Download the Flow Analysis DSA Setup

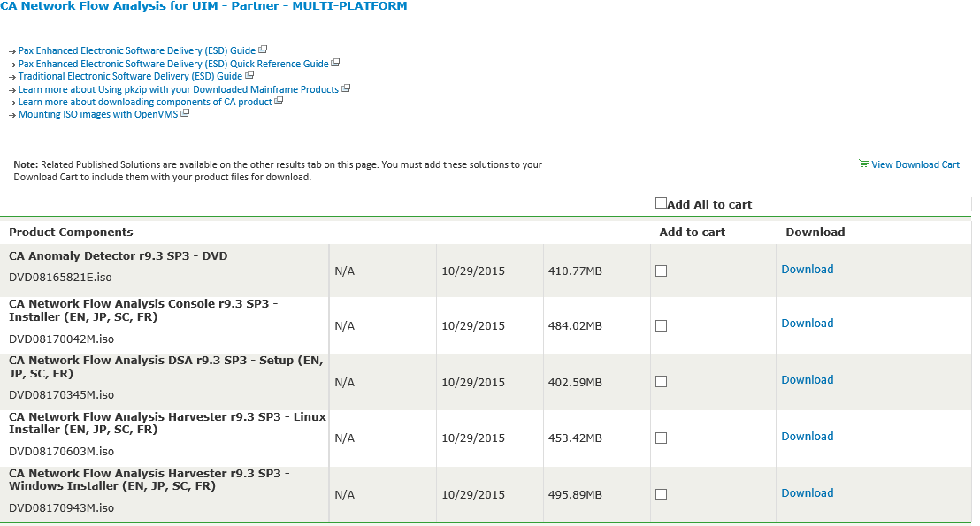pyautogui.click(x=807, y=380)
